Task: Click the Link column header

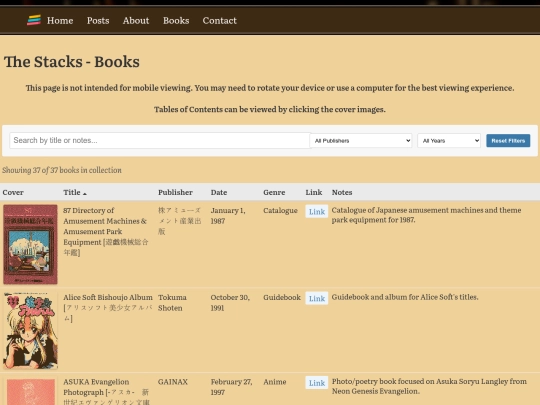Action: point(314,193)
